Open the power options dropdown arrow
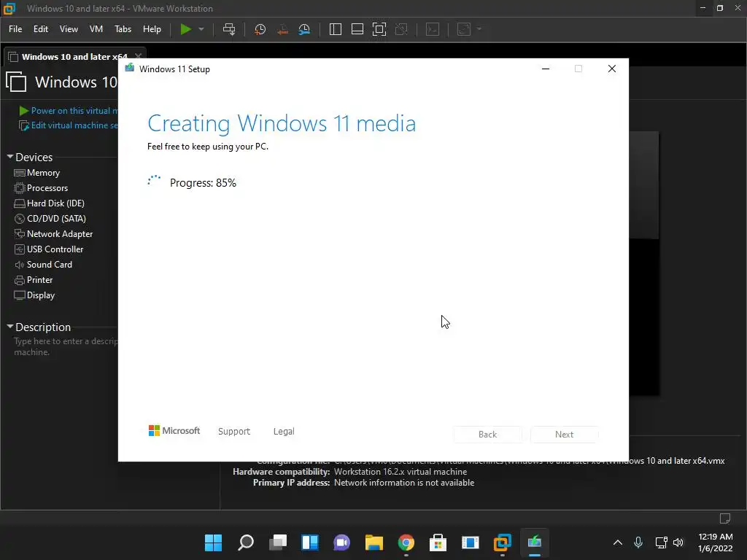Viewport: 747px width, 560px height. (201, 29)
